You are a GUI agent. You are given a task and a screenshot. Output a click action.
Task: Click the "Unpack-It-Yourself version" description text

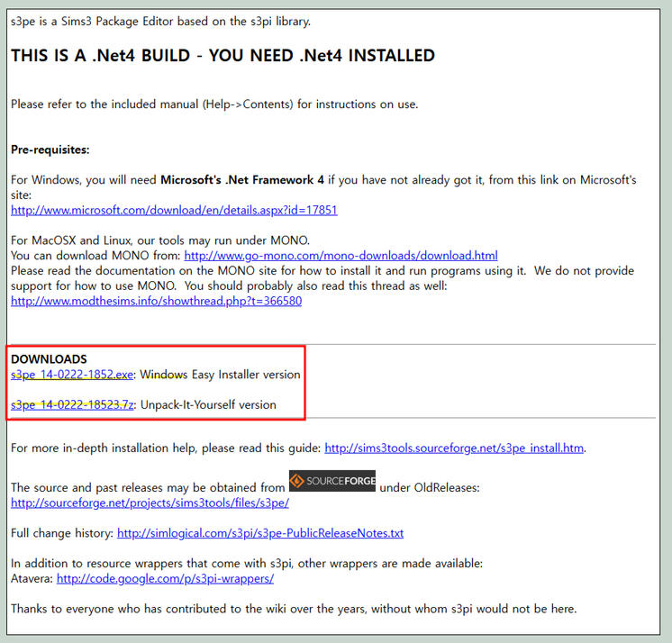209,405
